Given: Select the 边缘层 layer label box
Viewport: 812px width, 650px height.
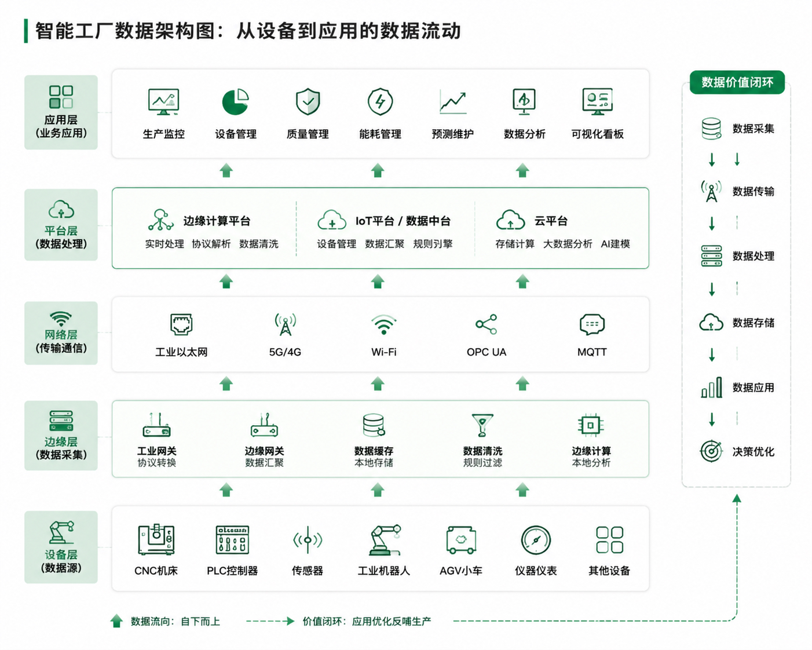Looking at the screenshot, I should click(x=61, y=436).
